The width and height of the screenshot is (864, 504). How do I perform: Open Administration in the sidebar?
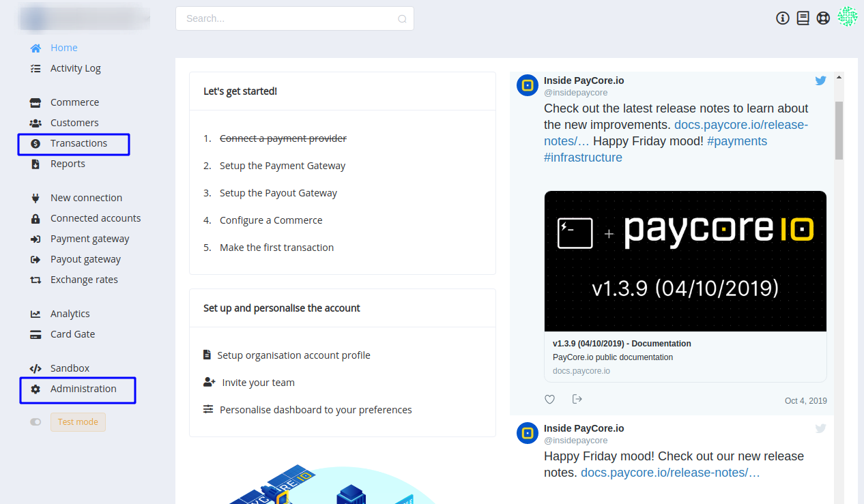[83, 389]
